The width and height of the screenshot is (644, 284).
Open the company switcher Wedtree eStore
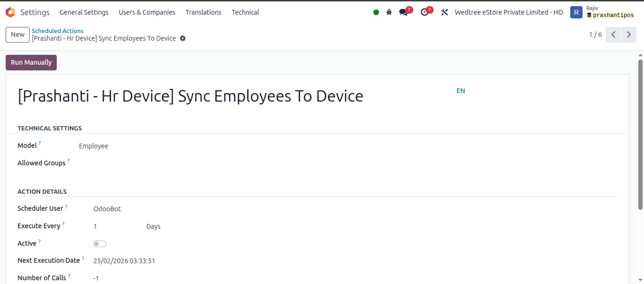[x=509, y=12]
